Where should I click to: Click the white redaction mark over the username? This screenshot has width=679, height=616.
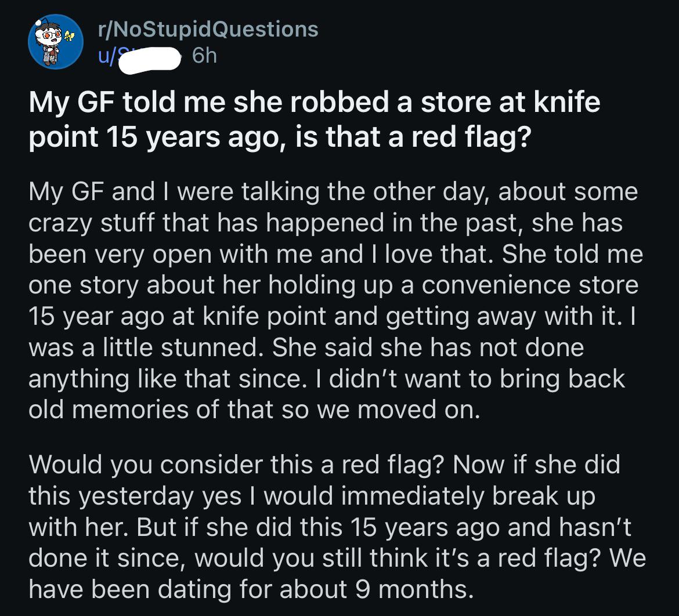[149, 60]
